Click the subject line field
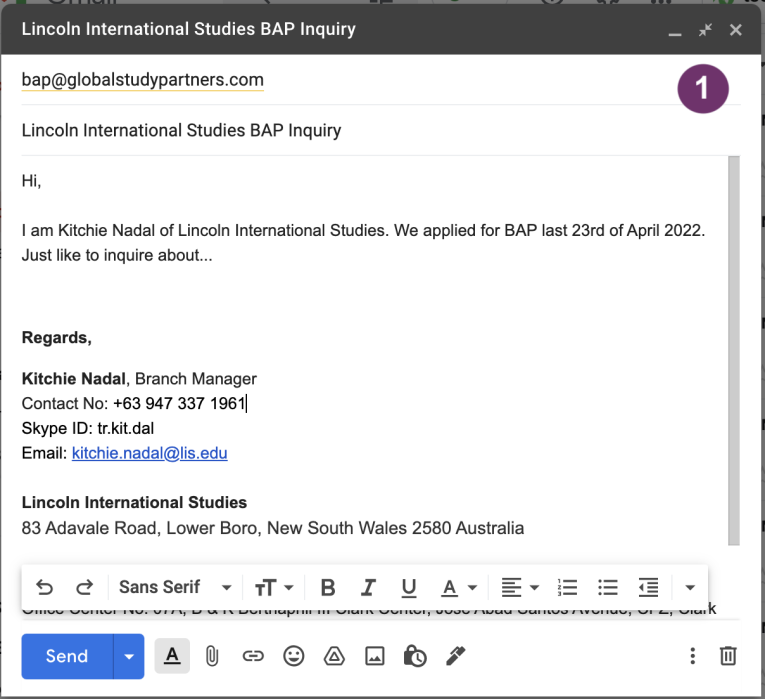This screenshot has height=699, width=765. tap(381, 130)
